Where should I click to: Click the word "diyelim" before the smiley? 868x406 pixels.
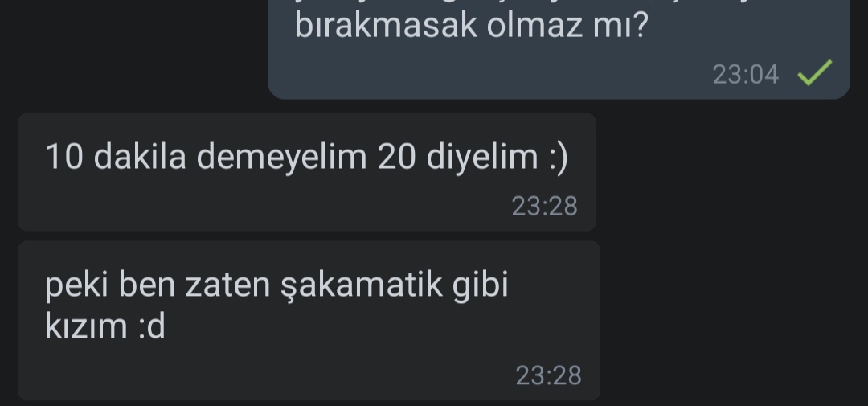coord(482,158)
